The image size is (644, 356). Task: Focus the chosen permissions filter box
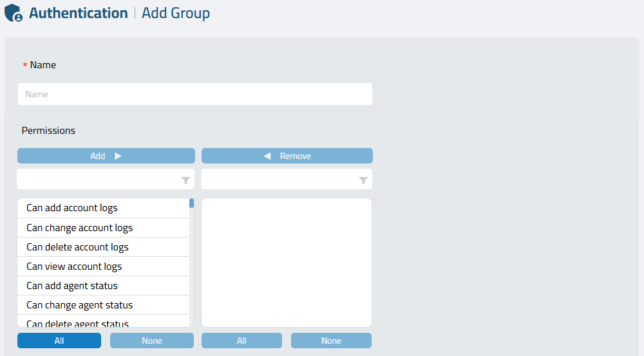[287, 179]
